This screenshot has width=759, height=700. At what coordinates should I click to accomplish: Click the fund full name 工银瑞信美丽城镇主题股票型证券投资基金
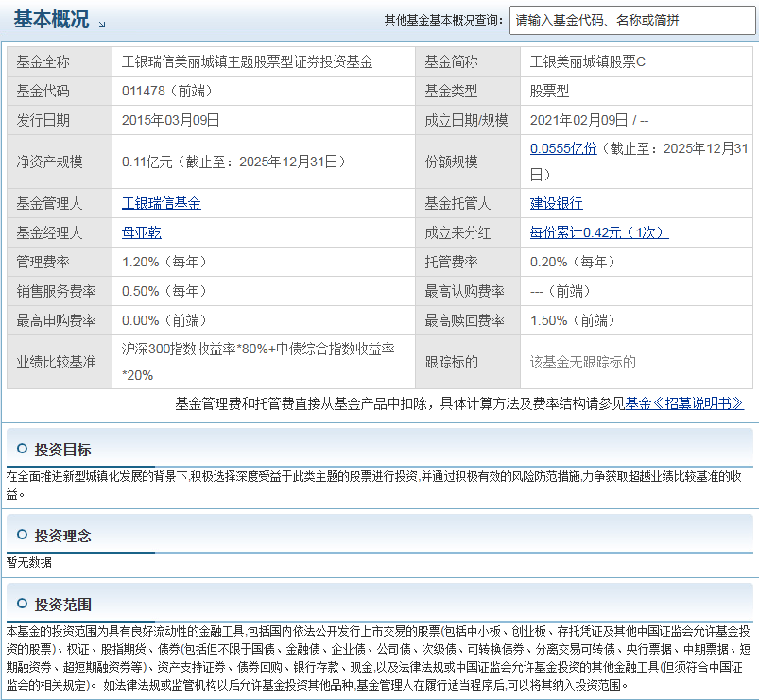[247, 62]
